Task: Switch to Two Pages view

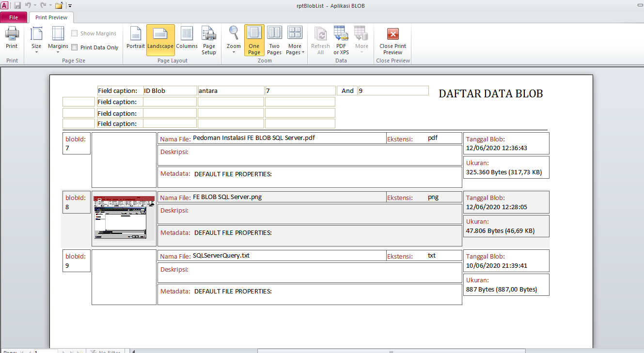Action: coord(274,40)
